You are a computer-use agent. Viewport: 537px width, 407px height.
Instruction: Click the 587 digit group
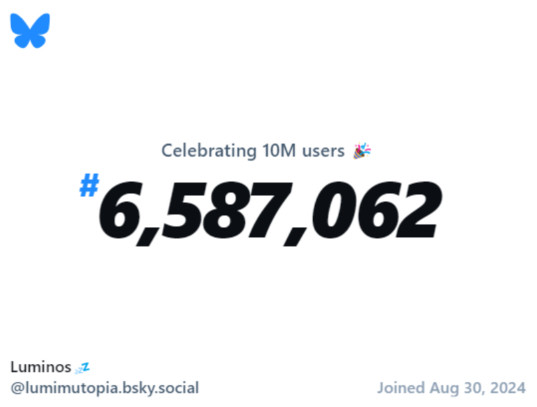[x=227, y=210]
